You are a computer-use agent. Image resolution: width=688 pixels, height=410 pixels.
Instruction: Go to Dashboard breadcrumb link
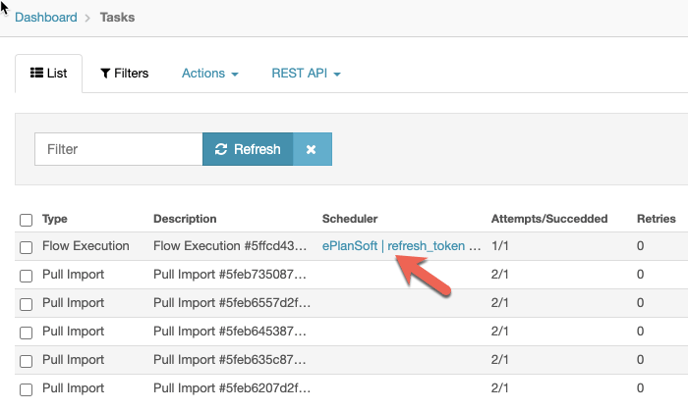pos(48,17)
